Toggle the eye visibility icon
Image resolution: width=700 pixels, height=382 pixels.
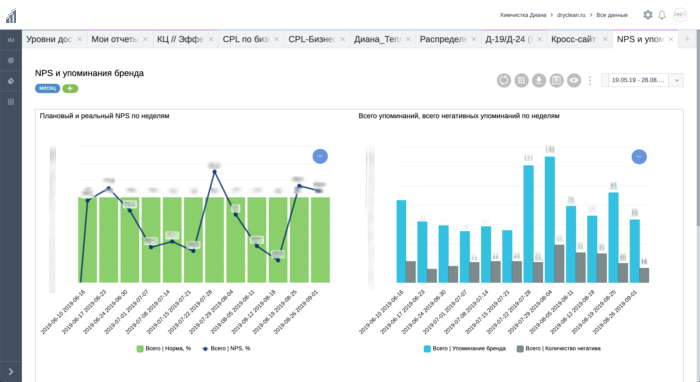tap(574, 80)
